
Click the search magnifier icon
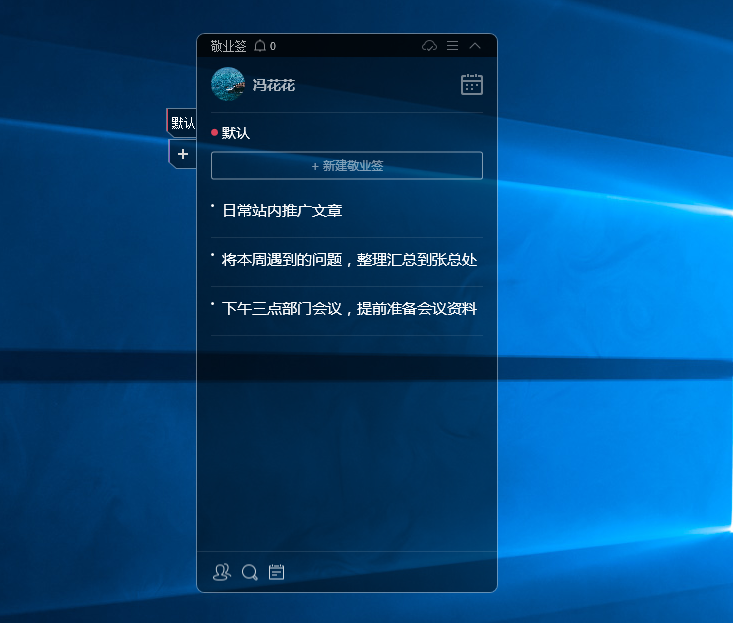[250, 572]
